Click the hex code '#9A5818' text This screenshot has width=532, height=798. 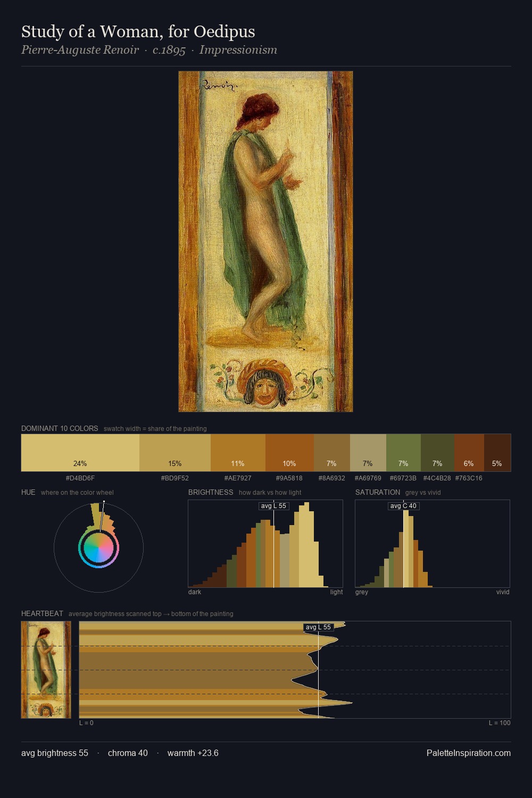pos(289,478)
